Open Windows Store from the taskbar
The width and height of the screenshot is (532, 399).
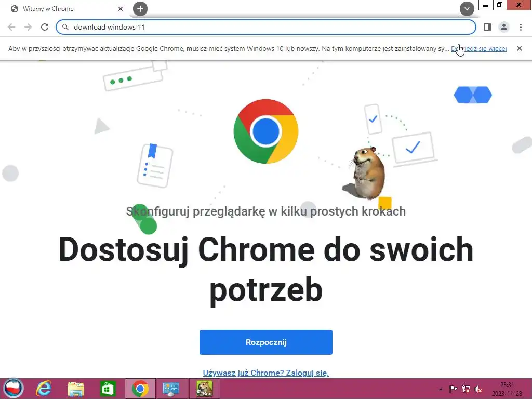click(108, 389)
